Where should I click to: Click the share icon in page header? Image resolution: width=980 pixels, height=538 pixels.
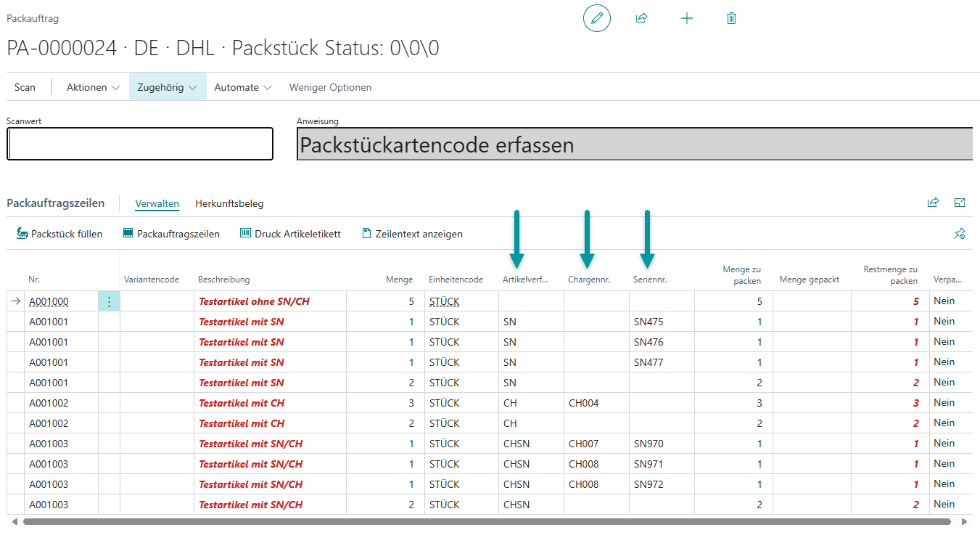pos(641,18)
